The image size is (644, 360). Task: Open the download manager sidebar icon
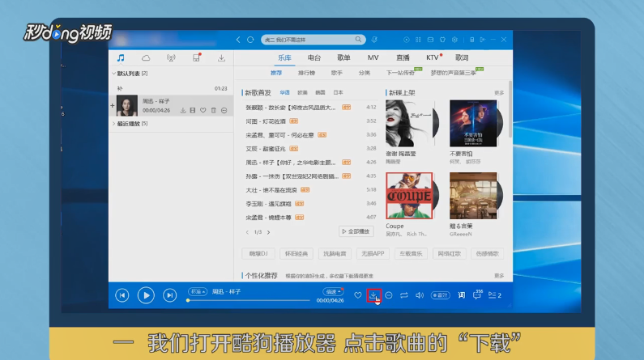tap(221, 57)
